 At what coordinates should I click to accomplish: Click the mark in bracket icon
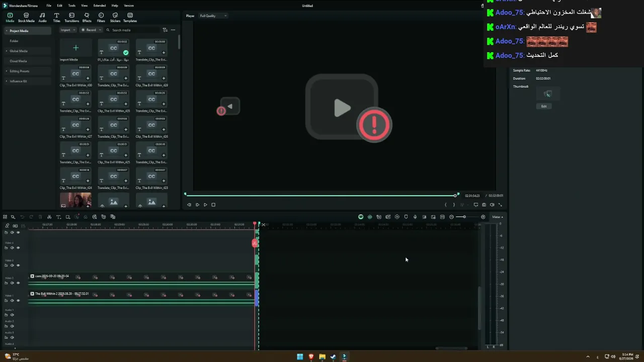click(x=446, y=205)
